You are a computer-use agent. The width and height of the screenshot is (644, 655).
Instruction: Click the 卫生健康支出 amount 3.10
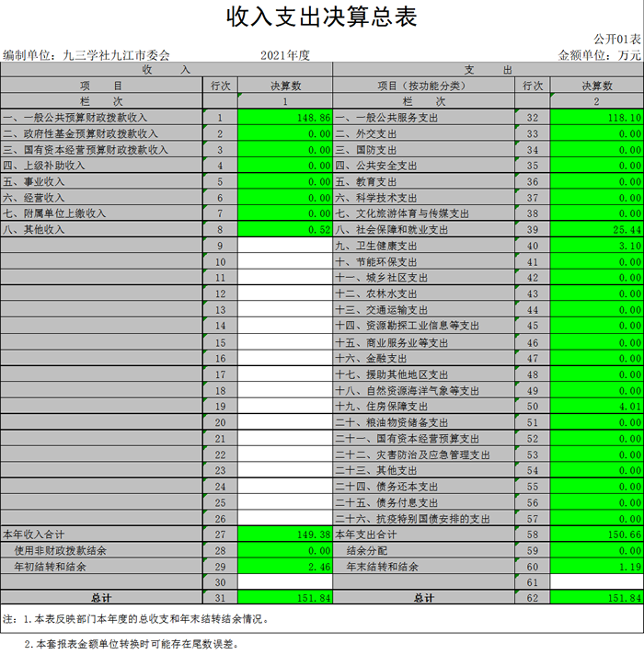pos(596,246)
